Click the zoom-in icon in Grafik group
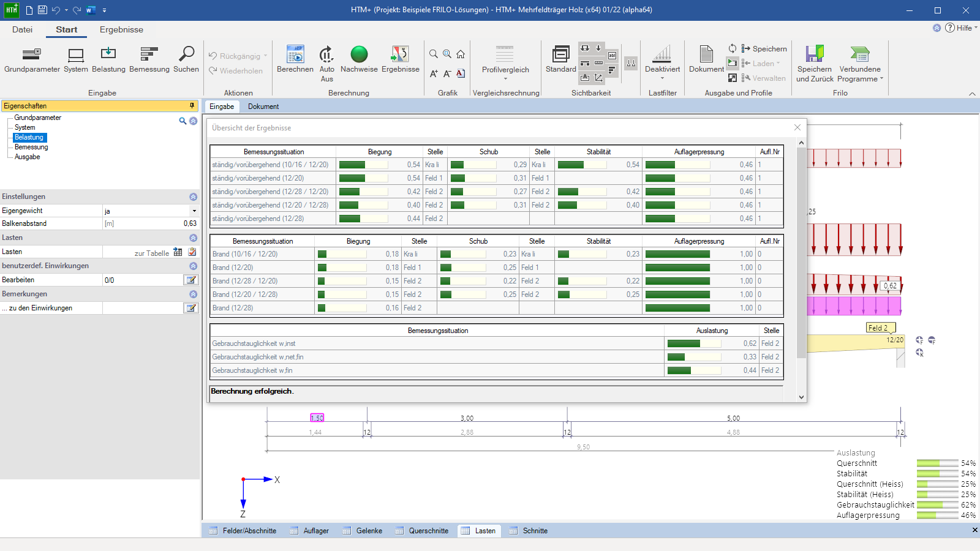Screen dimensions: 980x551 click(x=447, y=54)
